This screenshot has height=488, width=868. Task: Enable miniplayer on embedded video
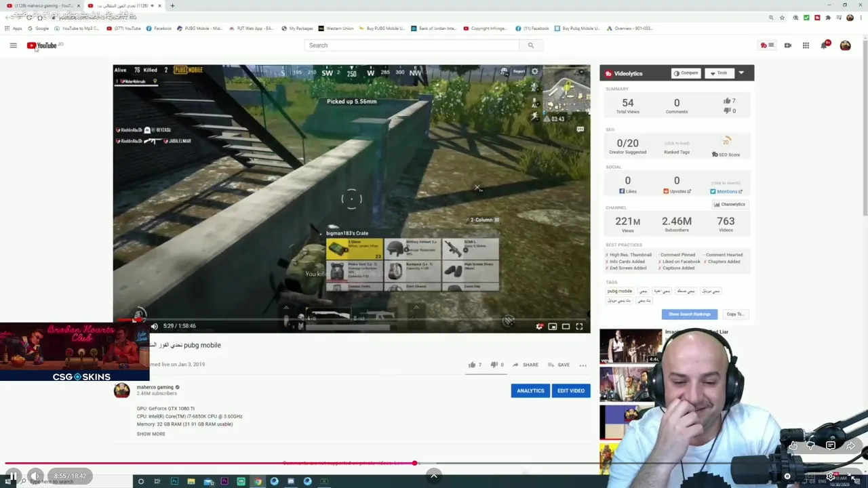click(x=553, y=327)
